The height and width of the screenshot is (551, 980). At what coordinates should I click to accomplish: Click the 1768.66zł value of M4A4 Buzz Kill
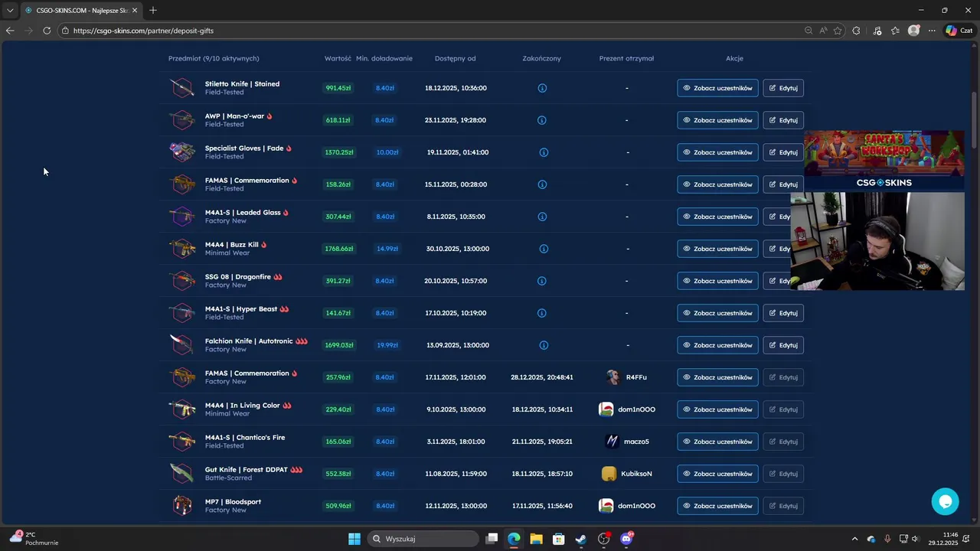338,249
